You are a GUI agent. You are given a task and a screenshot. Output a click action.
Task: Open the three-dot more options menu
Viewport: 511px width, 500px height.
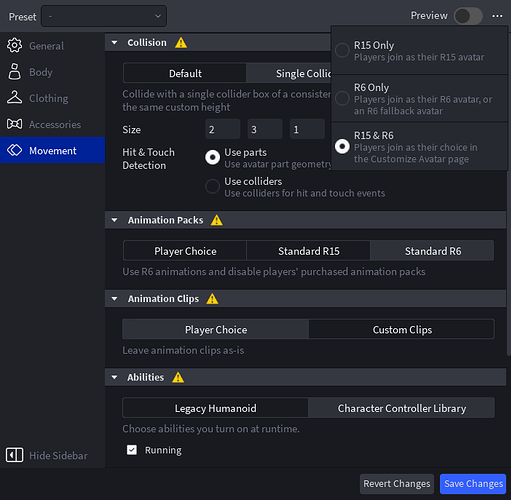[497, 16]
